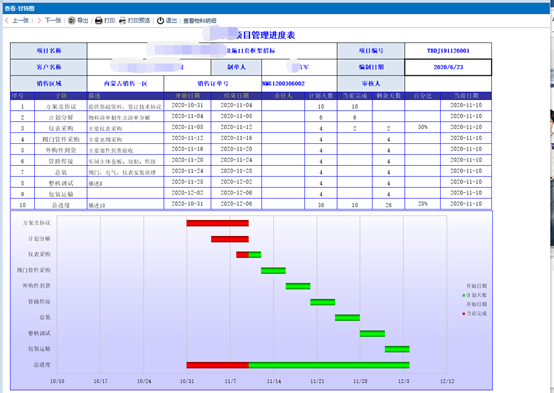Click the previous record arrow (上一张)
Viewport: 554px width, 393px height.
coord(7,20)
